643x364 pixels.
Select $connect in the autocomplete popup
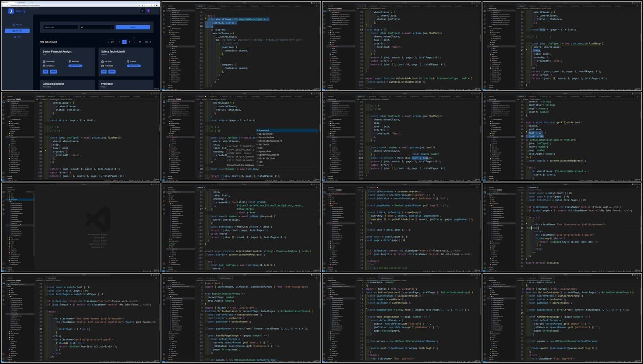pos(287,130)
